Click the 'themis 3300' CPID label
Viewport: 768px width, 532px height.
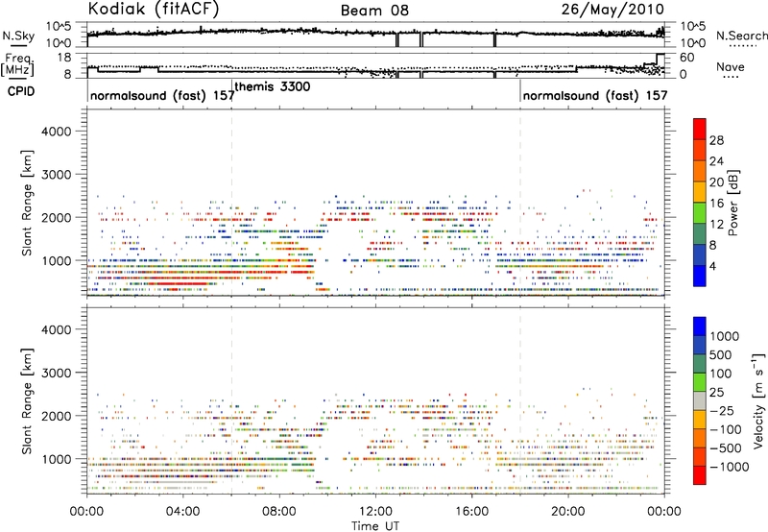273,86
